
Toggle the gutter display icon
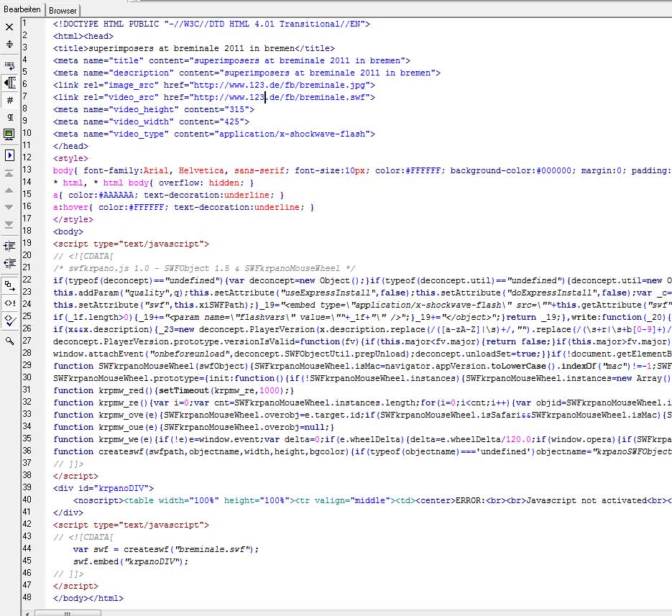point(9,83)
